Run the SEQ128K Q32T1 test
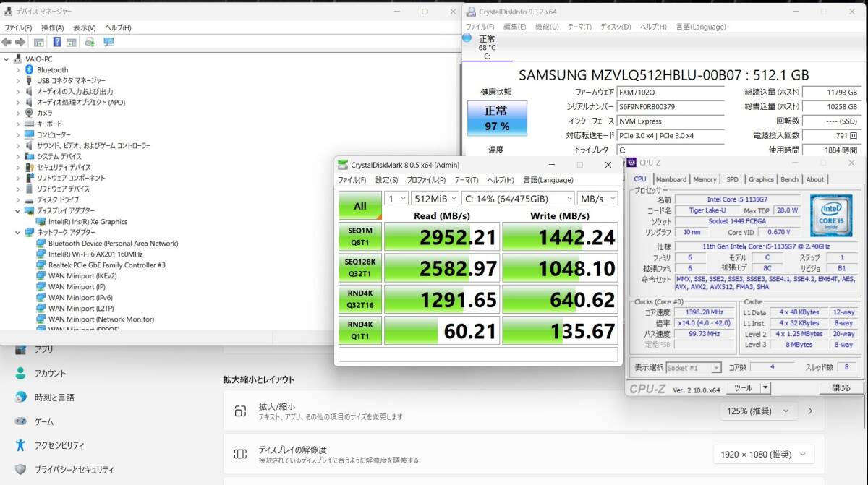The height and width of the screenshot is (485, 868). [360, 267]
